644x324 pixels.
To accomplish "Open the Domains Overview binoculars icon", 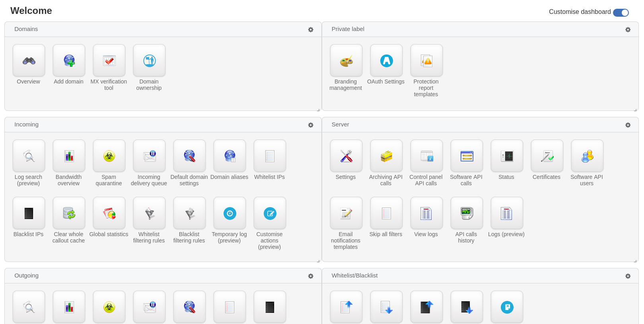I will [29, 60].
